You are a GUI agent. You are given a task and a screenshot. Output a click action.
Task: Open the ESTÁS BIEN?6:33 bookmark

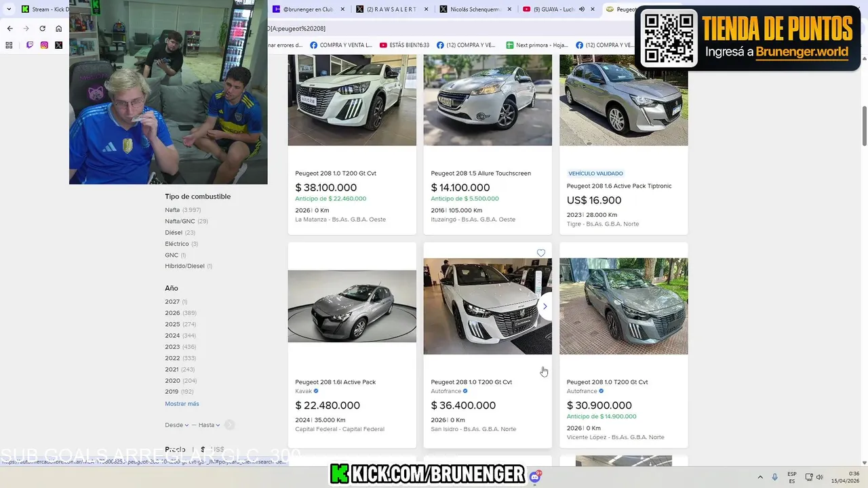[x=404, y=45]
